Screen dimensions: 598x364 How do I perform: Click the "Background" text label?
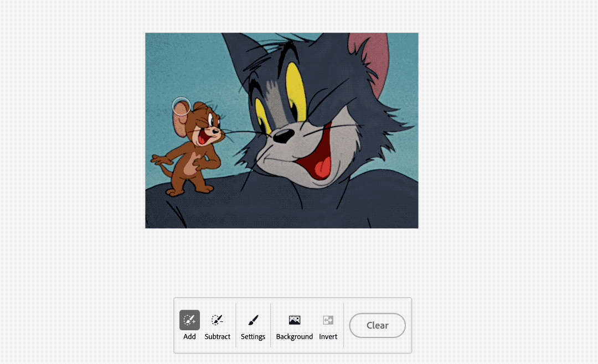[x=295, y=336]
